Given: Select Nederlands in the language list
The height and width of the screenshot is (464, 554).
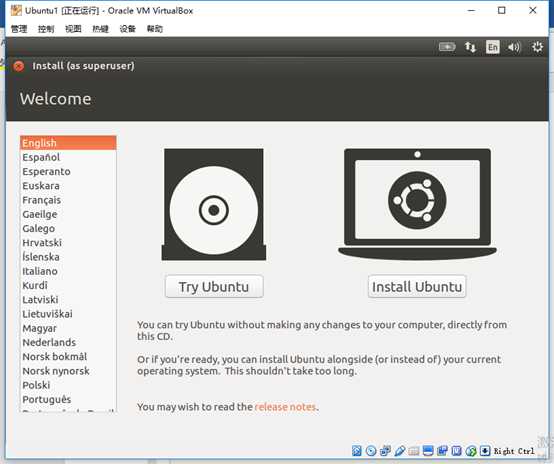Looking at the screenshot, I should pos(68,342).
